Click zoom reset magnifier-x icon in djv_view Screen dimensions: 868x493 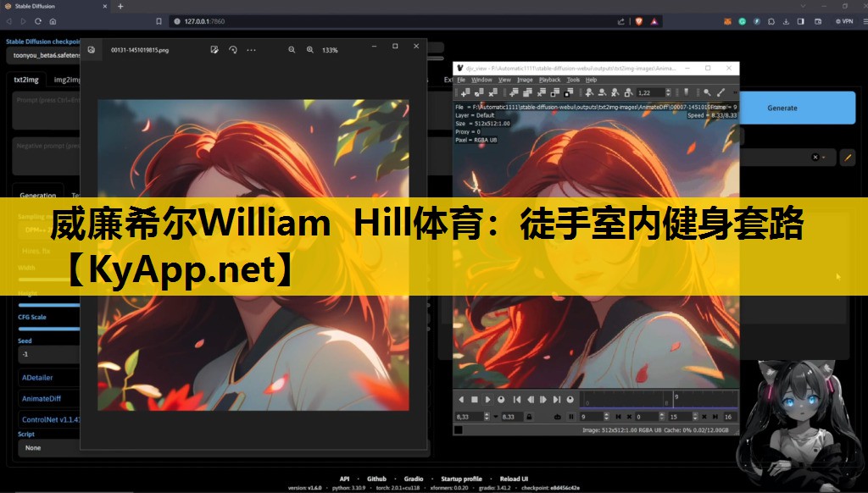point(615,92)
